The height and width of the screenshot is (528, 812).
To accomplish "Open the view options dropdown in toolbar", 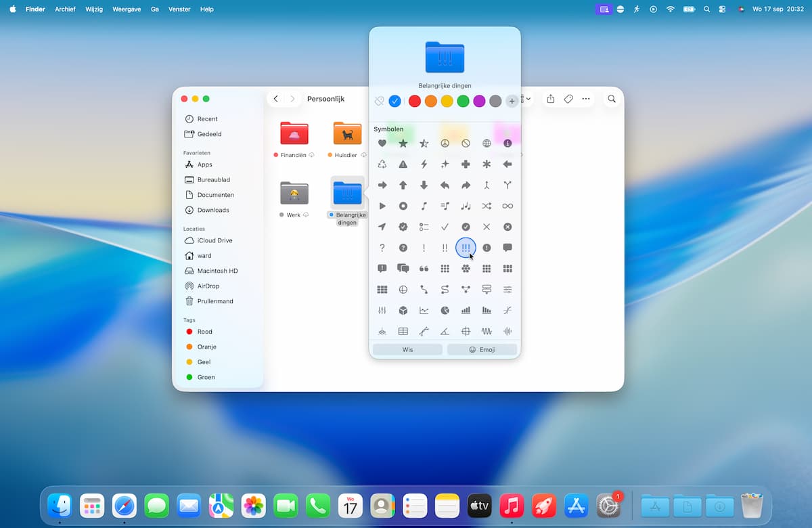I will click(526, 99).
